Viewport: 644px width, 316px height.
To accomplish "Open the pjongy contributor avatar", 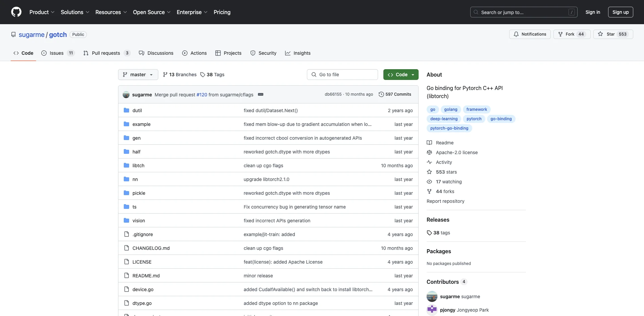I will point(432,310).
